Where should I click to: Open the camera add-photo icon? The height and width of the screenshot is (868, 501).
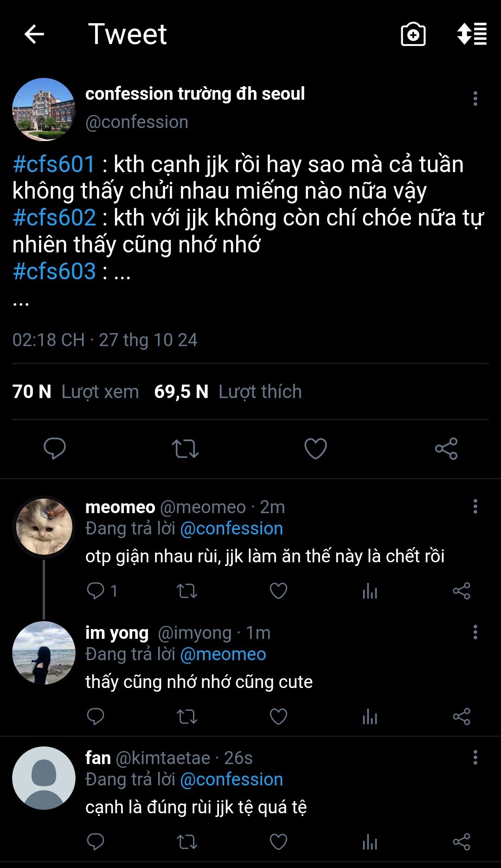(413, 34)
